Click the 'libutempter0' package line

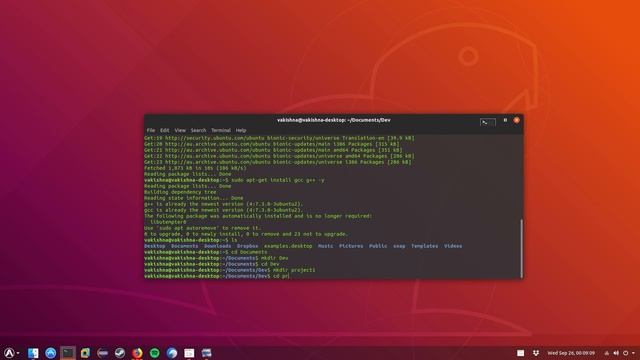(x=168, y=222)
